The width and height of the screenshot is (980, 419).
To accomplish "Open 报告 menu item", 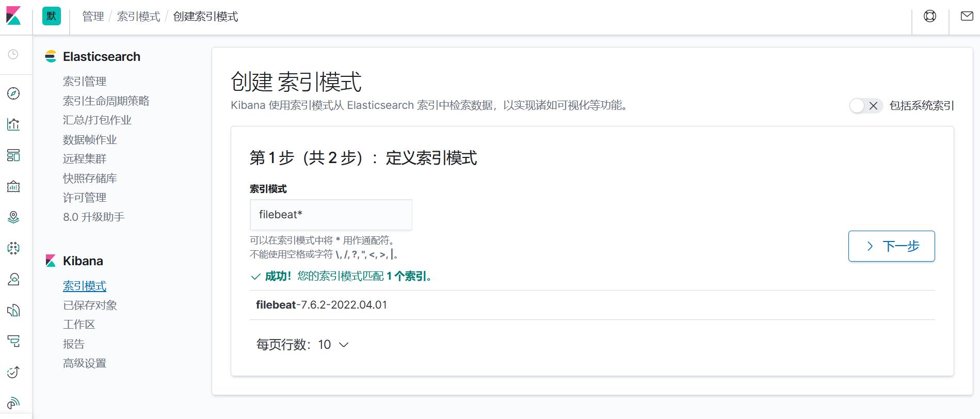I will (74, 344).
